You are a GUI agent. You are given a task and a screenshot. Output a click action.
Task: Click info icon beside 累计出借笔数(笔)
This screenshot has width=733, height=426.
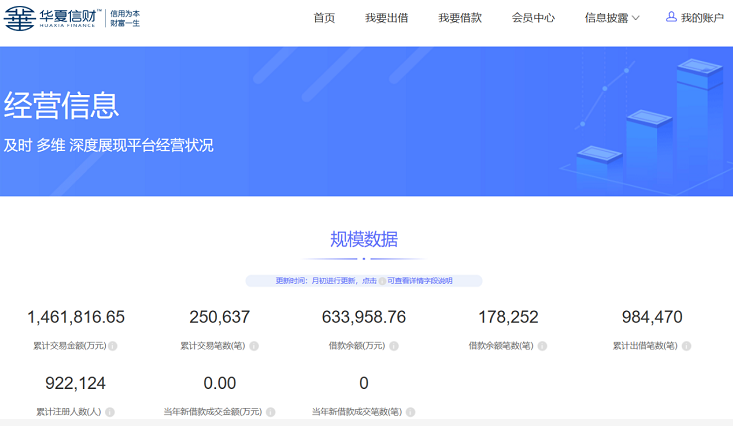pyautogui.click(x=686, y=346)
